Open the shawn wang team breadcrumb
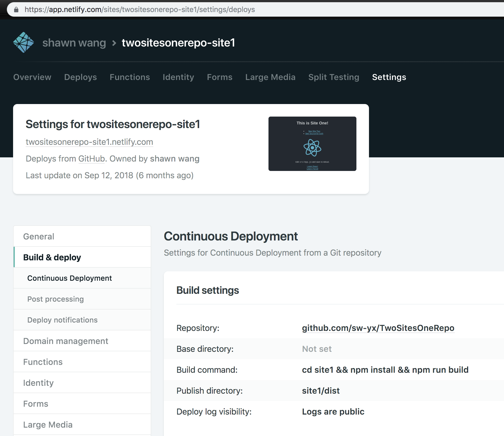 74,43
